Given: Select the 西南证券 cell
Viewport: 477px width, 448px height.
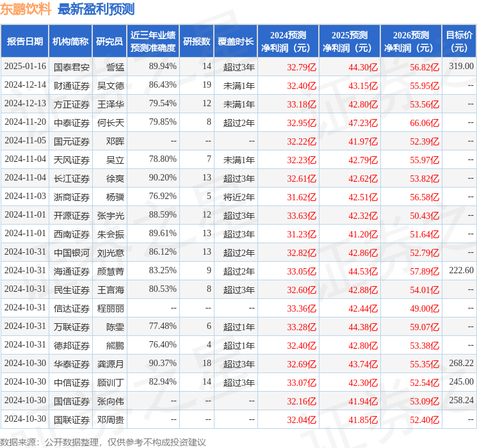Looking at the screenshot, I should point(72,234).
